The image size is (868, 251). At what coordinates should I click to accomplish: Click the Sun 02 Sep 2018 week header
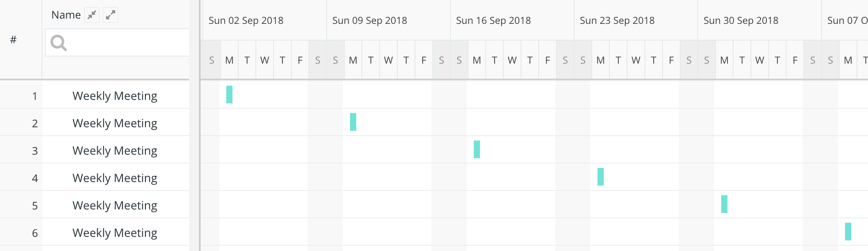pos(246,20)
